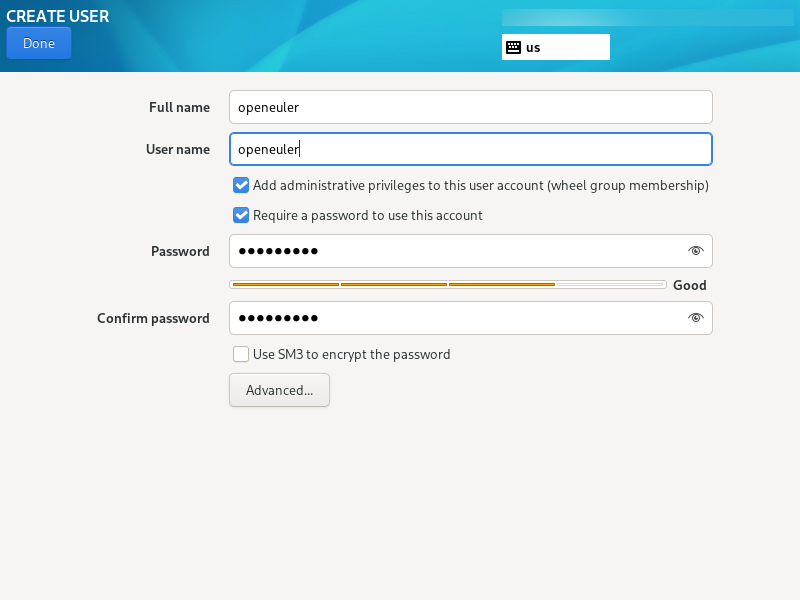The image size is (800, 600).
Task: Click into the Password input box
Action: coord(450,251)
